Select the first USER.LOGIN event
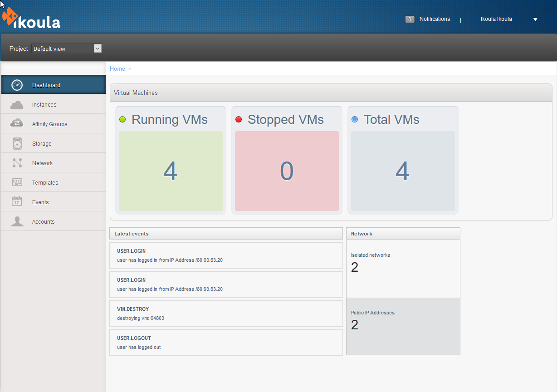The height and width of the screenshot is (392, 557). pos(226,255)
